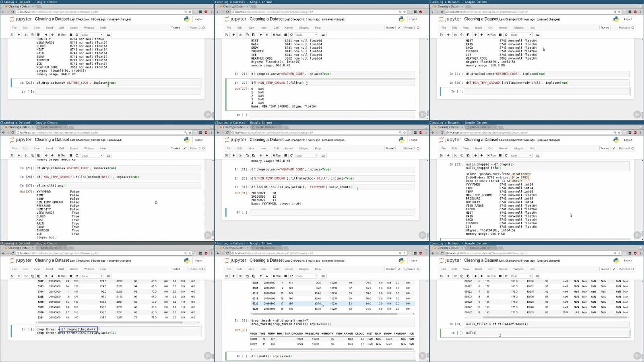Click Logout in the In [39] notebook
This screenshot has height=362, width=644.
[x=628, y=261]
